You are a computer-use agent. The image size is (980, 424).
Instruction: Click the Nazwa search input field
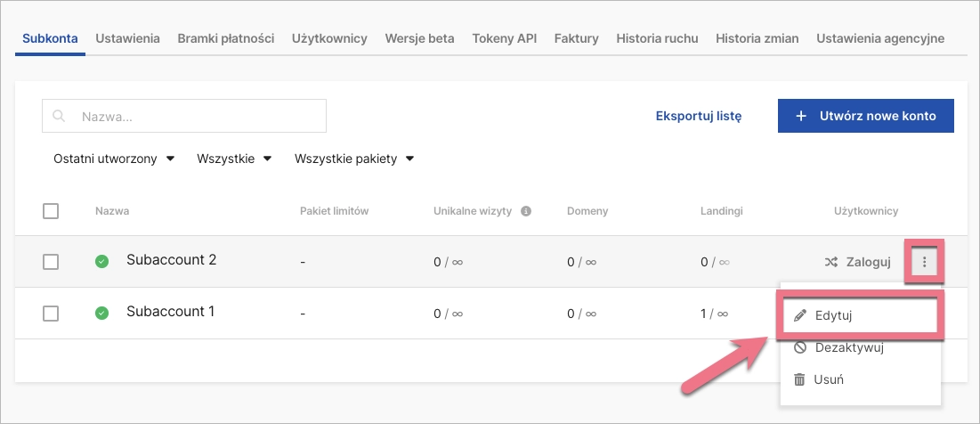(196, 116)
